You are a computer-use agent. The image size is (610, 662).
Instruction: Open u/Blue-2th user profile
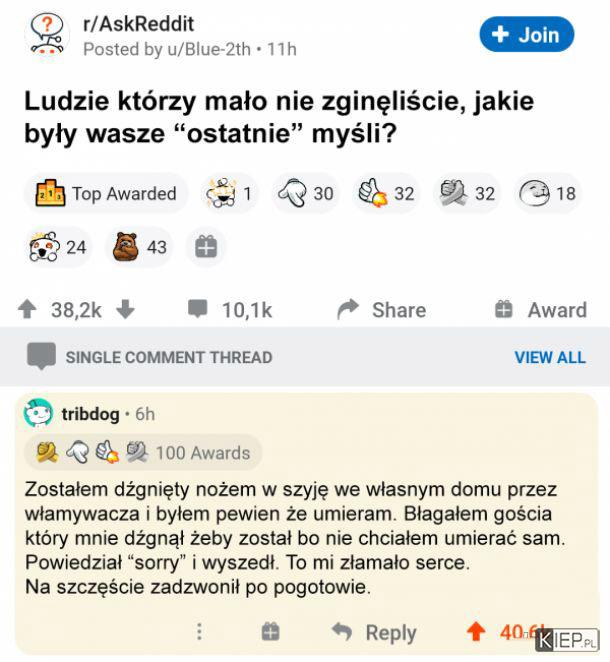tap(209, 49)
